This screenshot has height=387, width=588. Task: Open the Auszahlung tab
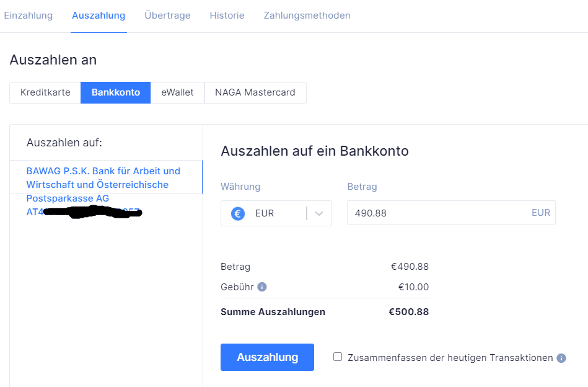pos(99,16)
